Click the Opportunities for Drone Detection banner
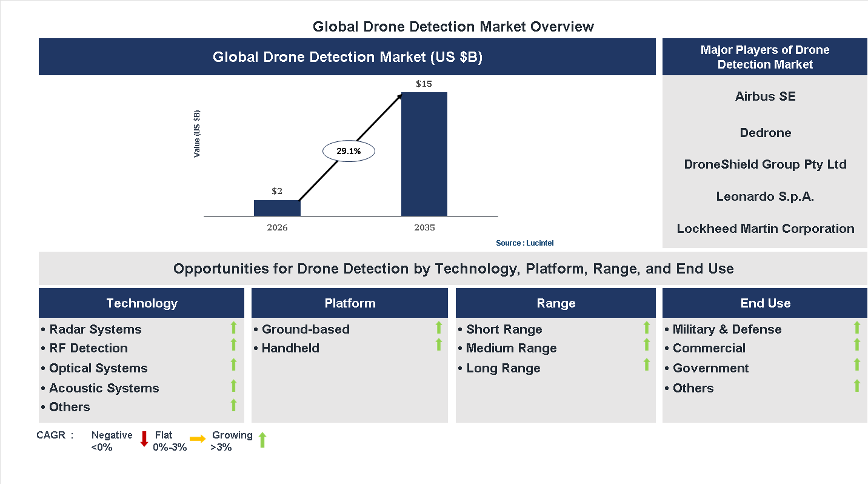This screenshot has width=868, height=484. point(452,268)
